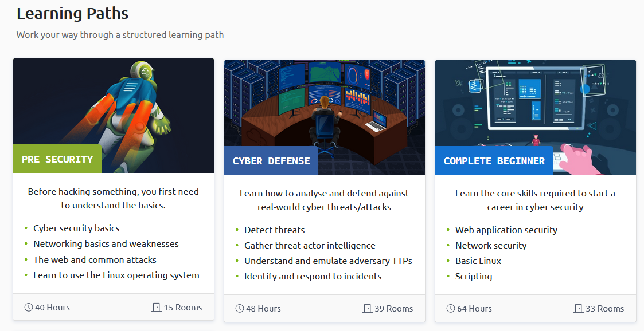Viewport: 644px width, 331px height.
Task: Click the clock icon beside 48 Hours
Action: click(x=240, y=309)
